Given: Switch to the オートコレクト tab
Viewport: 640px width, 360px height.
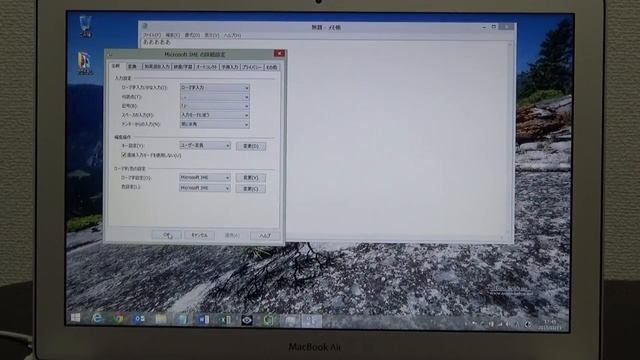Looking at the screenshot, I should coord(207,67).
